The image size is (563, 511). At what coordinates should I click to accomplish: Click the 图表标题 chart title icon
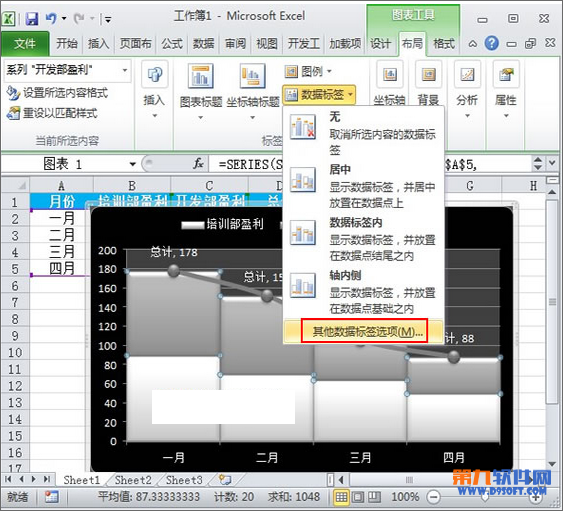point(201,76)
